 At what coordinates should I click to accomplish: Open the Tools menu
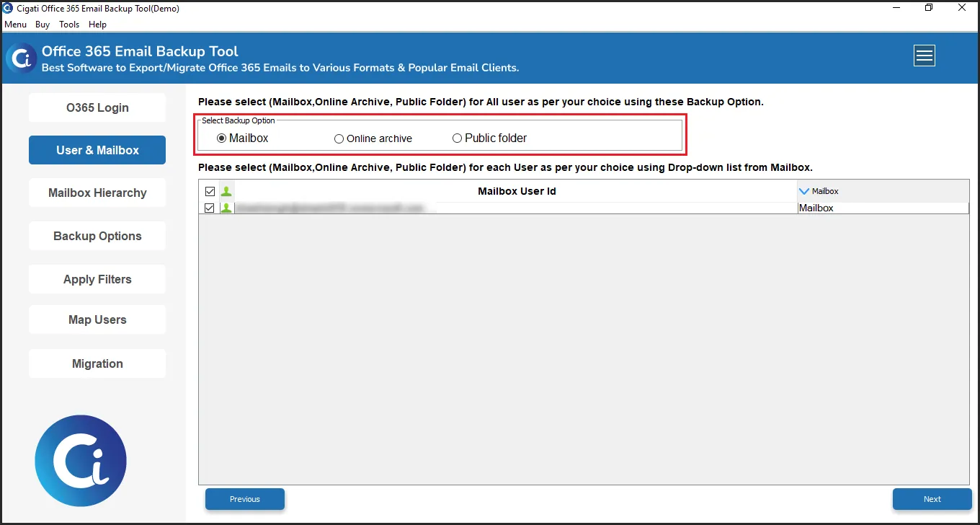pos(69,25)
